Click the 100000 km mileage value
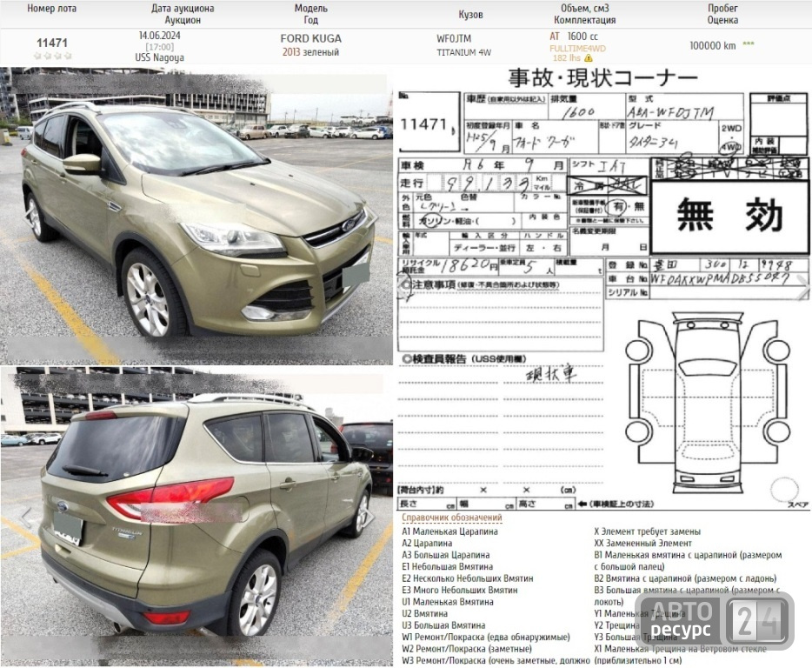The width and height of the screenshot is (812, 668). point(713,45)
